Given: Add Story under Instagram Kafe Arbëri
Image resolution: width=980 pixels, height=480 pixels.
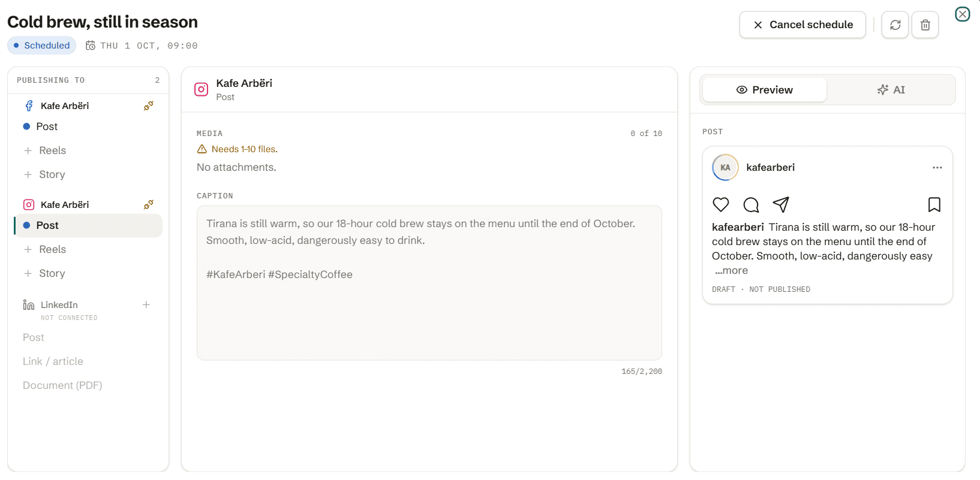Looking at the screenshot, I should pyautogui.click(x=88, y=273).
